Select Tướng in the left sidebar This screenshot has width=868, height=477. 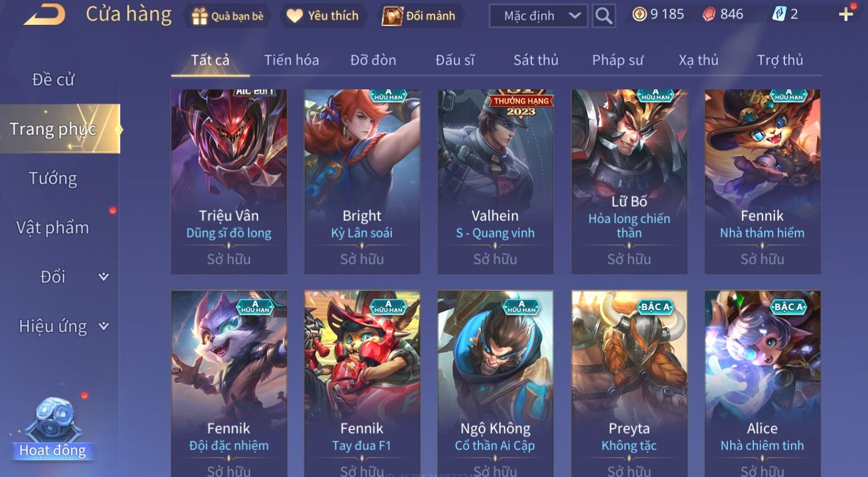[53, 178]
